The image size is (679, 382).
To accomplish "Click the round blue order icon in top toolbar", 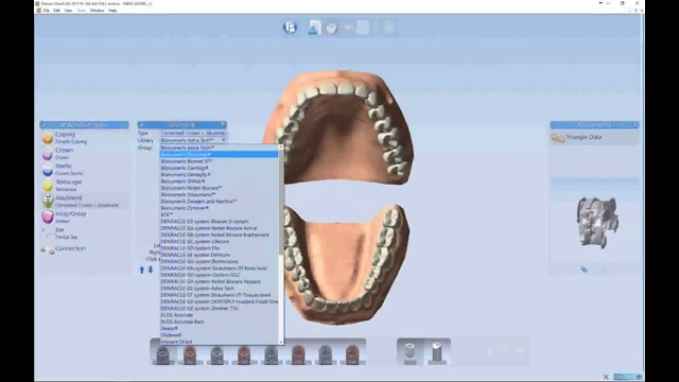I will (x=290, y=27).
